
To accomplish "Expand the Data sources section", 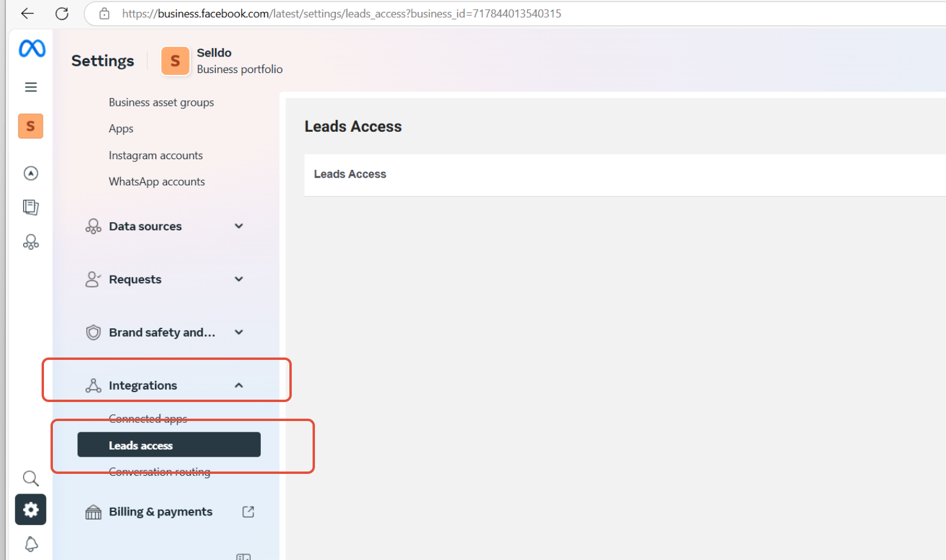I will [x=145, y=226].
